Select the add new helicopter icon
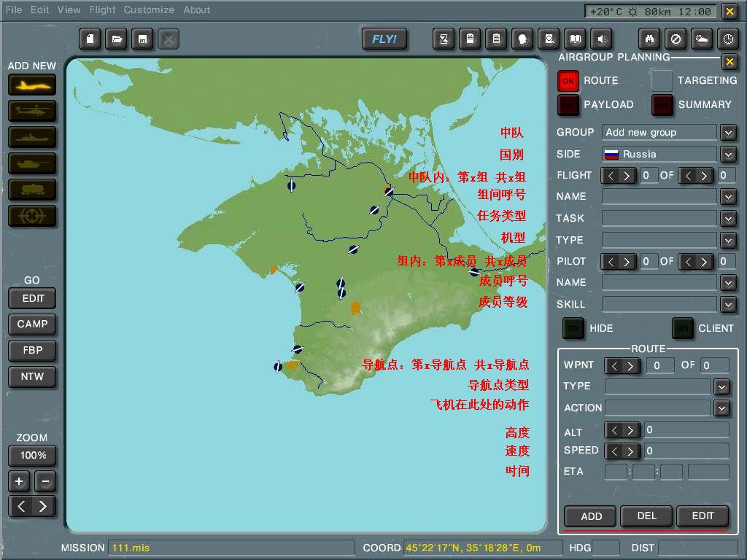This screenshot has height=560, width=747. pos(32,111)
